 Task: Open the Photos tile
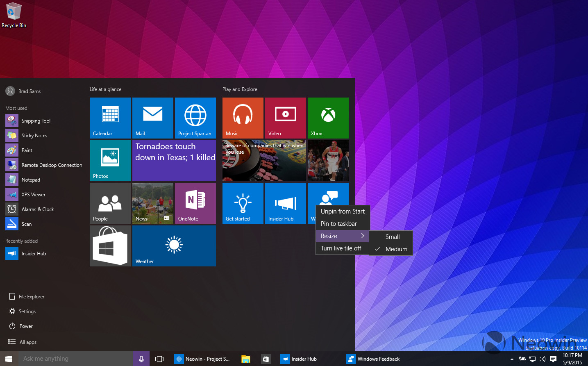110,161
